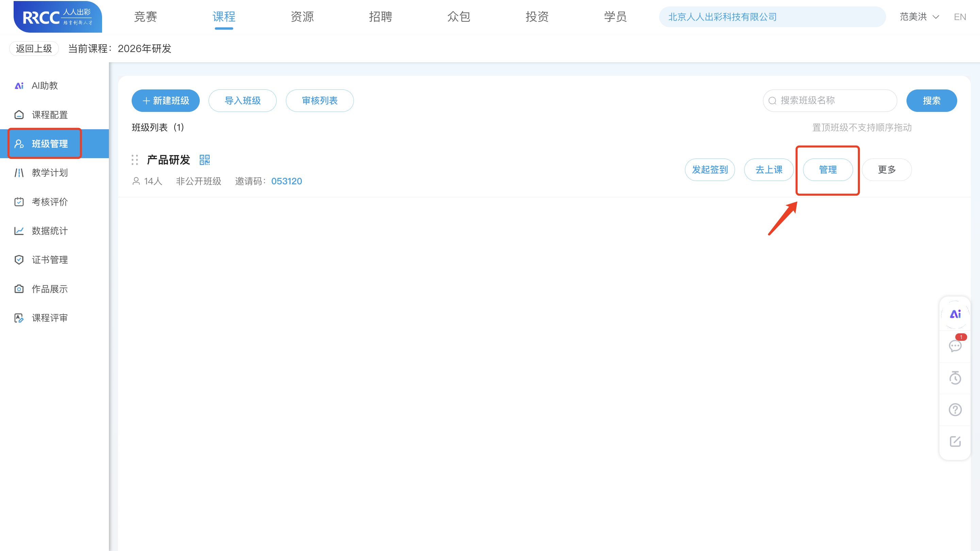980x551 pixels.
Task: Open the 作品展示 gallery section
Action: 49,289
